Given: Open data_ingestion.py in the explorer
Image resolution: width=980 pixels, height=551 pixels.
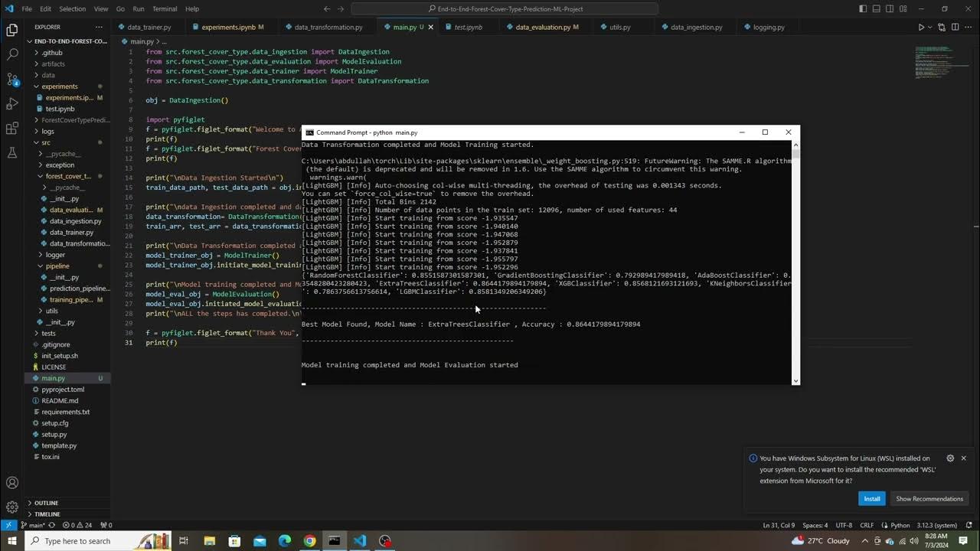Looking at the screenshot, I should pos(75,221).
